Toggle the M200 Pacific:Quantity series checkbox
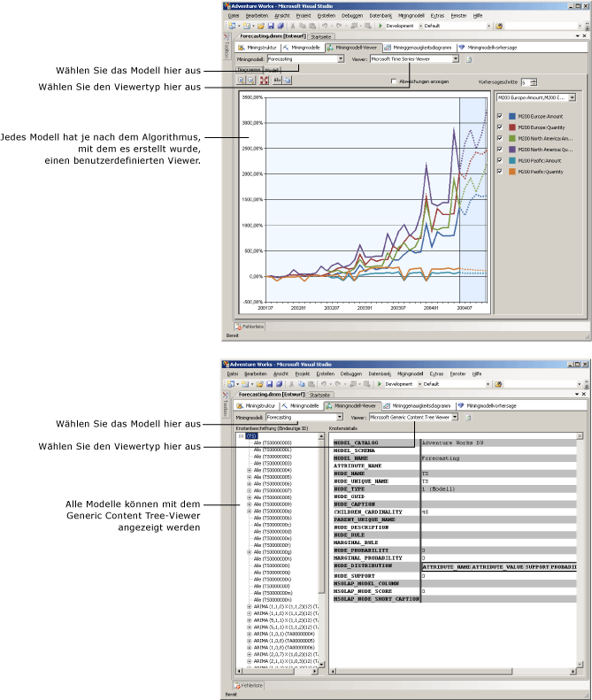Image resolution: width=592 pixels, height=700 pixels. click(x=500, y=172)
